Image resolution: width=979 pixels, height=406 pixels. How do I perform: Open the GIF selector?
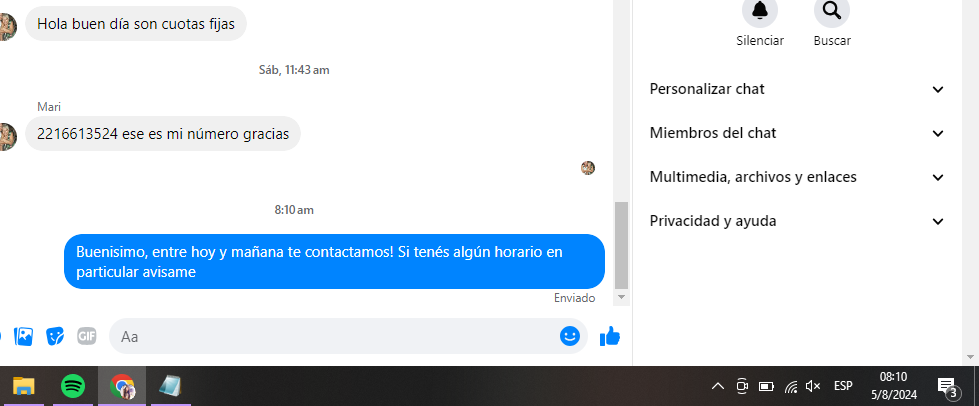87,337
